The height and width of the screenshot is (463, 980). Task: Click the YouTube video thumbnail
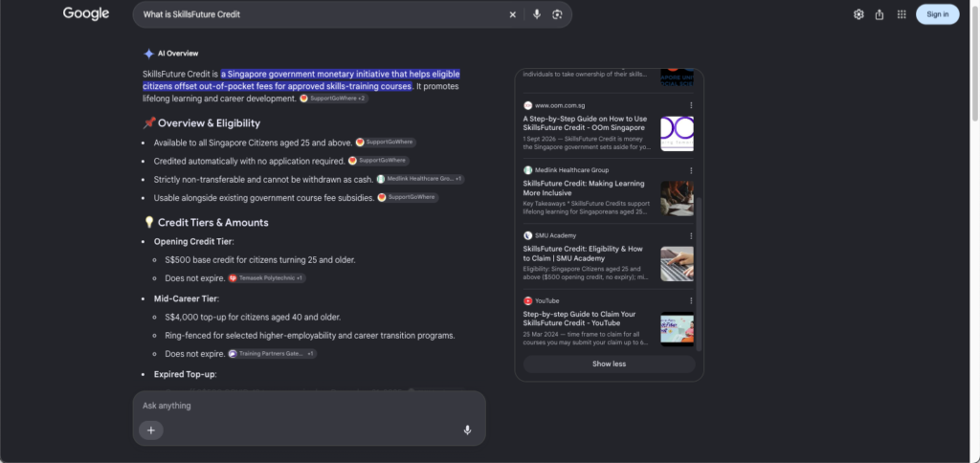[677, 329]
